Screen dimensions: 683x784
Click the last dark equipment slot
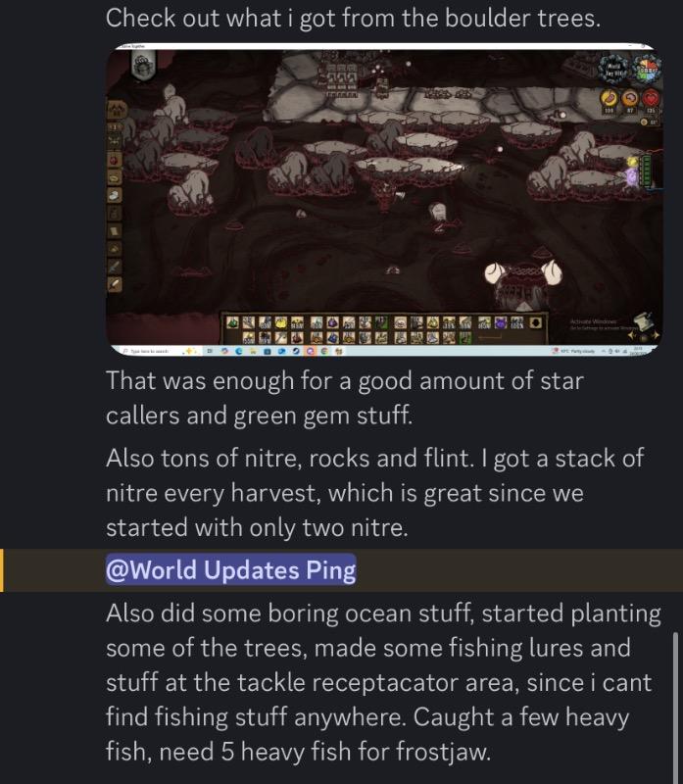[535, 323]
